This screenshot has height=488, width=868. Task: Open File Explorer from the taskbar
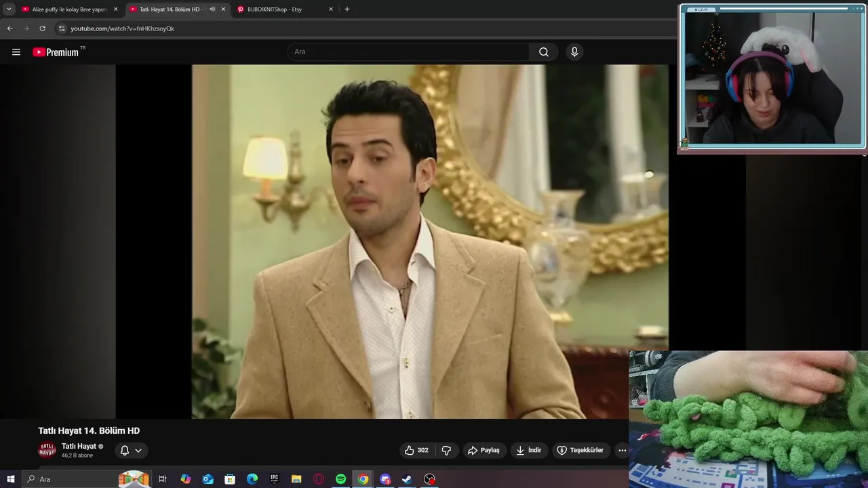[x=296, y=479]
